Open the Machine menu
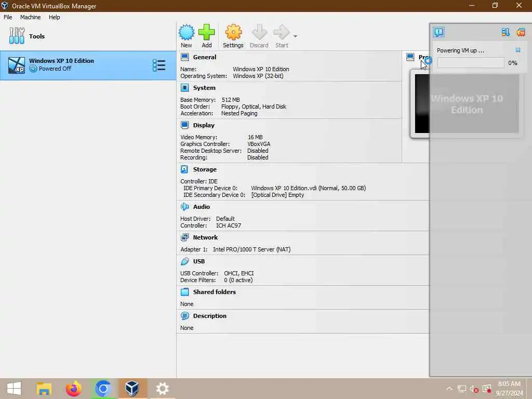Viewport: 532px width, 399px height. pos(30,17)
